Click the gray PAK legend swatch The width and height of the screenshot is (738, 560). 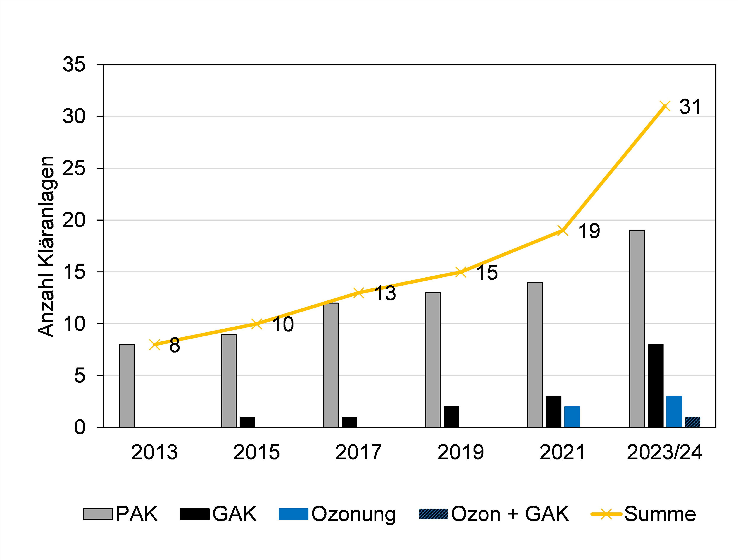(x=98, y=514)
